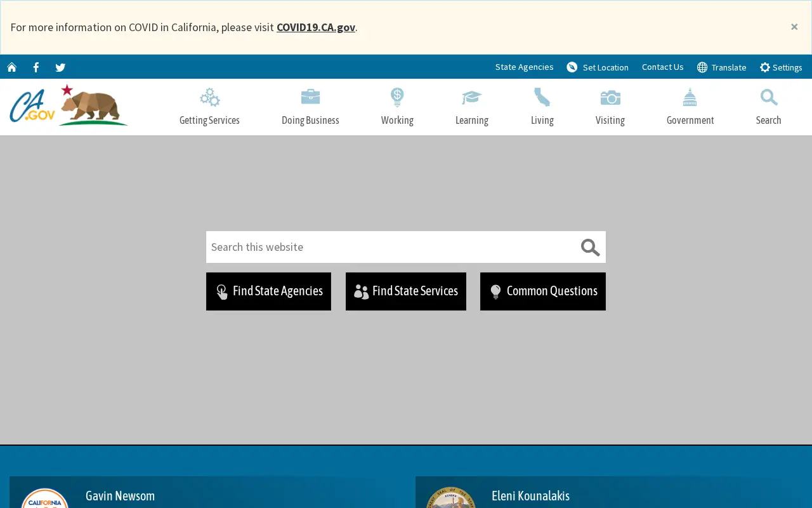This screenshot has width=812, height=508.
Task: Open the Twitter bird icon link
Action: [60, 67]
